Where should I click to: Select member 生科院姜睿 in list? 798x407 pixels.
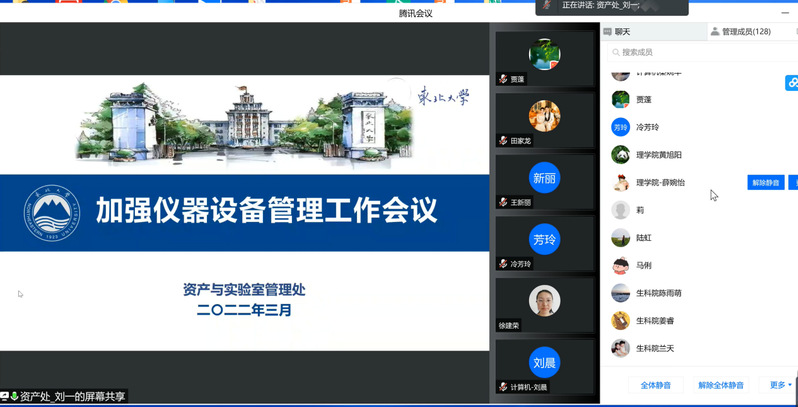coord(655,321)
